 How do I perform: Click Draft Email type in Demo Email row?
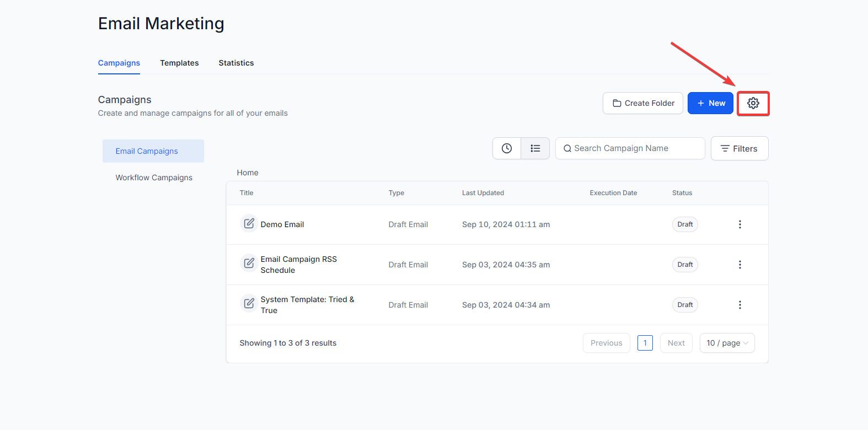click(408, 224)
